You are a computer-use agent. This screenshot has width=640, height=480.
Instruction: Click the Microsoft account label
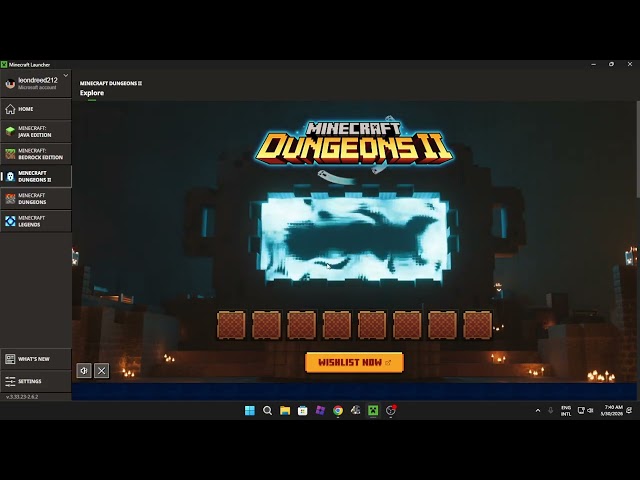pyautogui.click(x=37, y=87)
